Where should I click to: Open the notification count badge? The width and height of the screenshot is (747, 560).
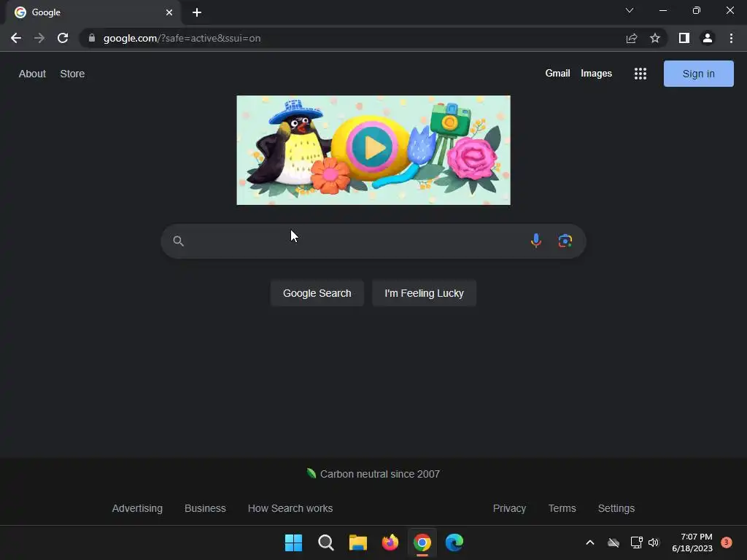coord(726,542)
